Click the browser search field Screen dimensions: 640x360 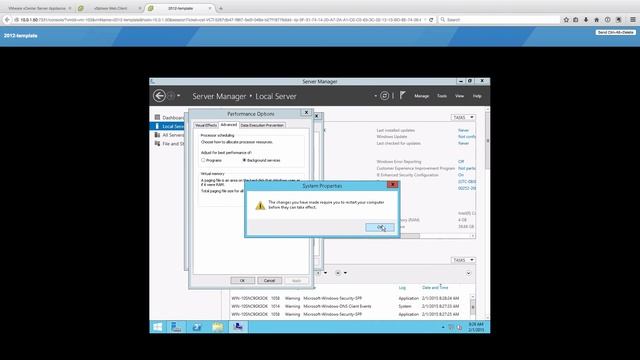[498, 20]
